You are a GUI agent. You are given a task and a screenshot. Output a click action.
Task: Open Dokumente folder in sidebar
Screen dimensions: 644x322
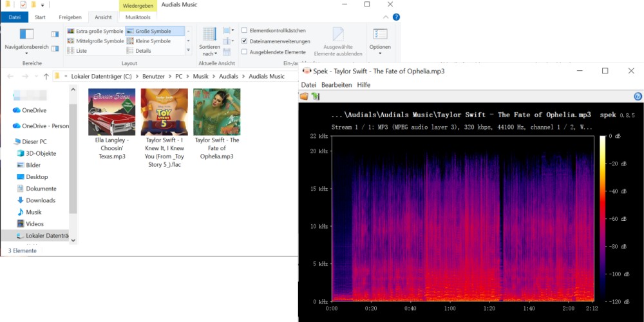pos(36,189)
